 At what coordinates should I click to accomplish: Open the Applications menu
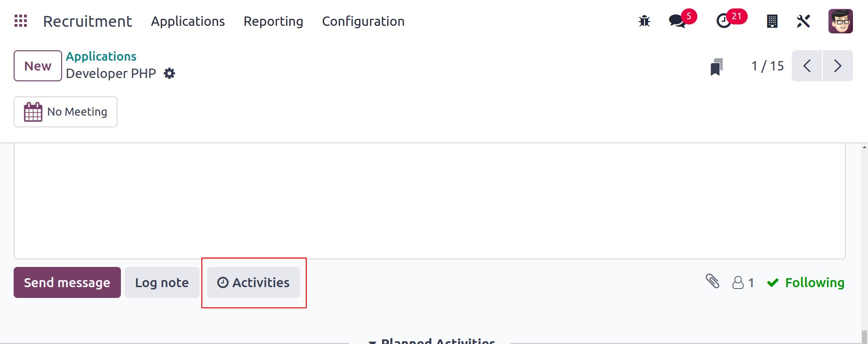point(188,21)
